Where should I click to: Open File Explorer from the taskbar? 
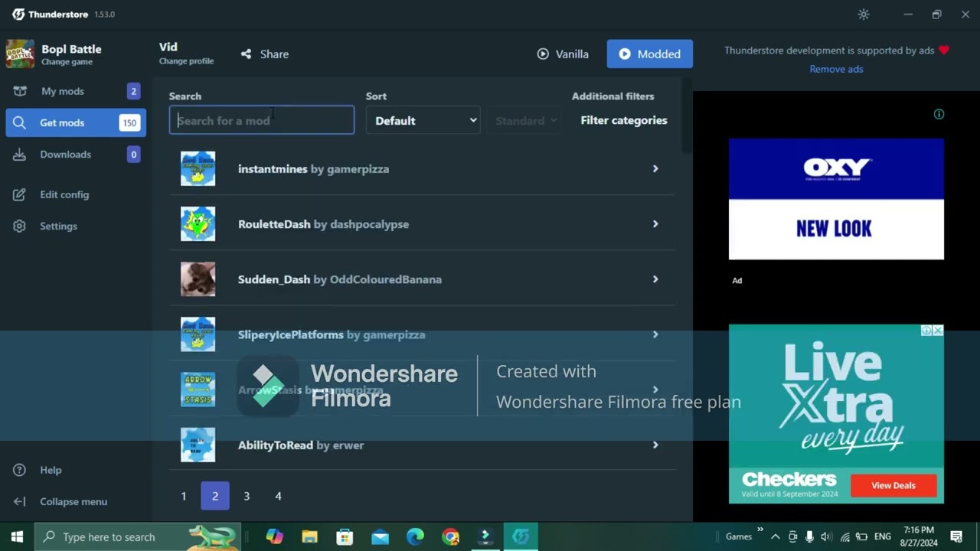tap(309, 537)
